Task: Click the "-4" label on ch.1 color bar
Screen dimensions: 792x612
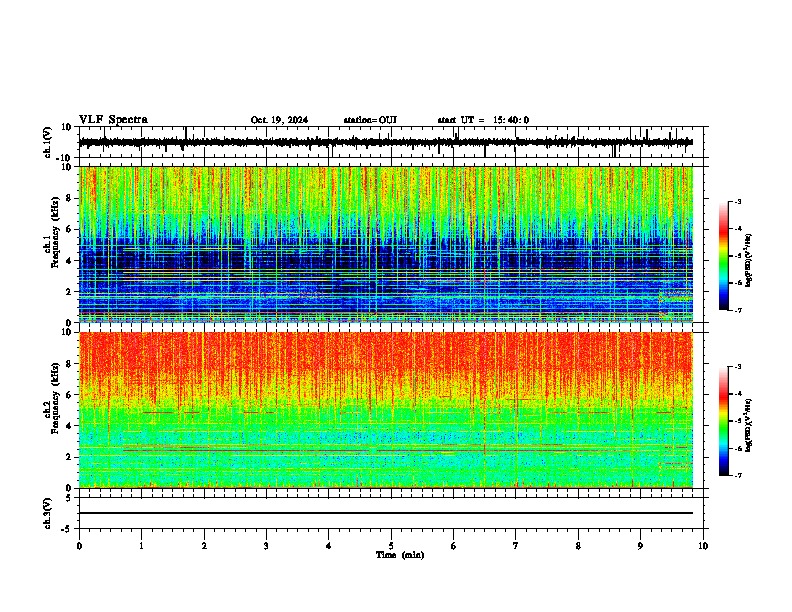Action: 738,229
